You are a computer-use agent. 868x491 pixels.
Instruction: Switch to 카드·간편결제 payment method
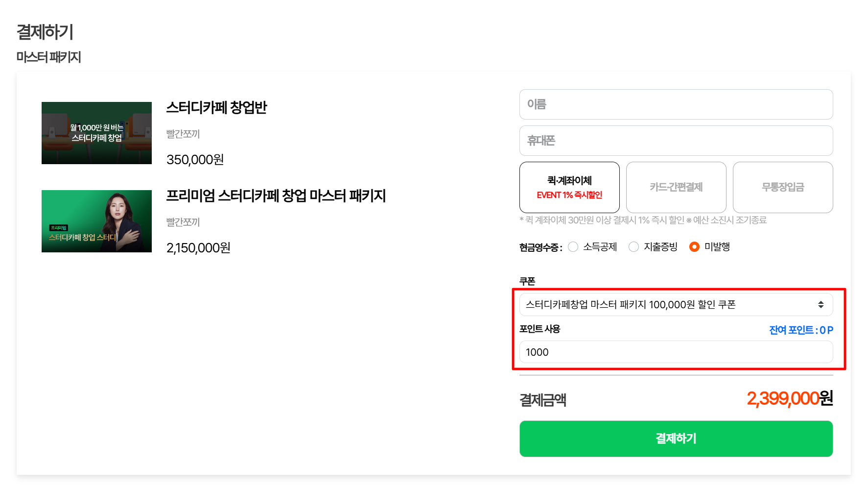(676, 187)
